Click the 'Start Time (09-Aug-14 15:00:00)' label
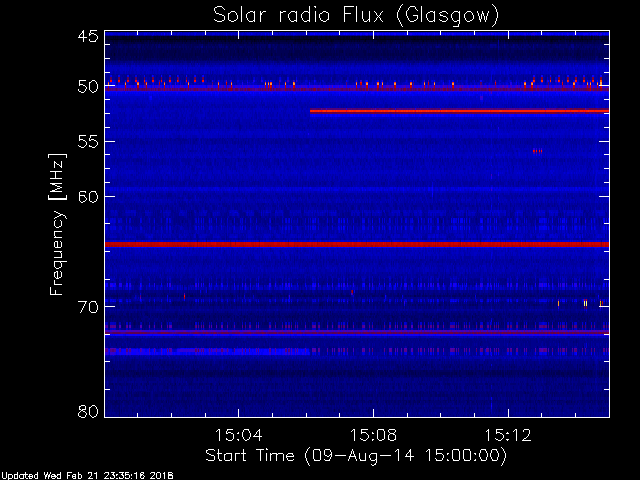The image size is (640, 480). point(356,455)
